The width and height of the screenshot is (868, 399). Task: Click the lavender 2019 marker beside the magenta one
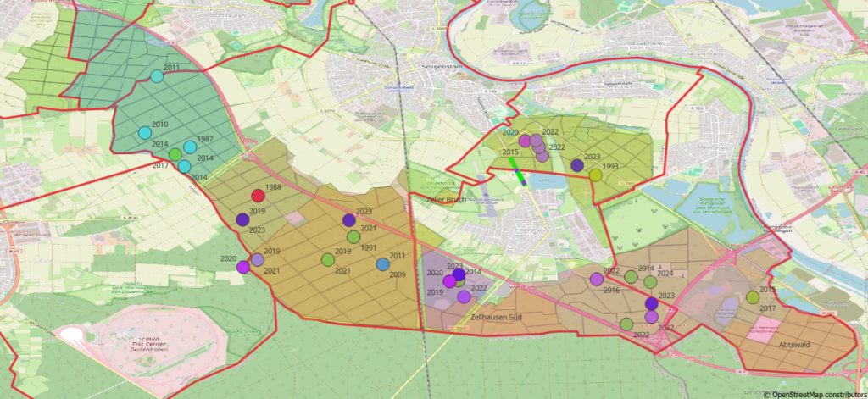257,260
